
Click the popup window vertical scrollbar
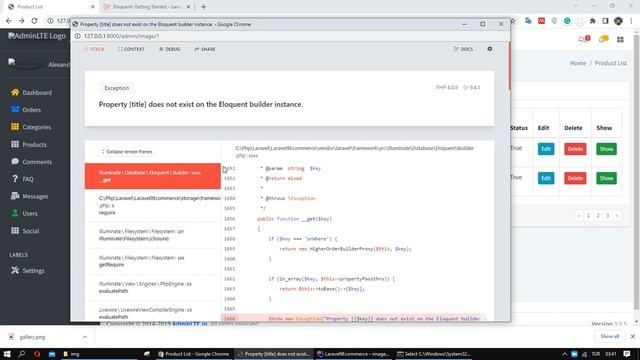(x=509, y=66)
